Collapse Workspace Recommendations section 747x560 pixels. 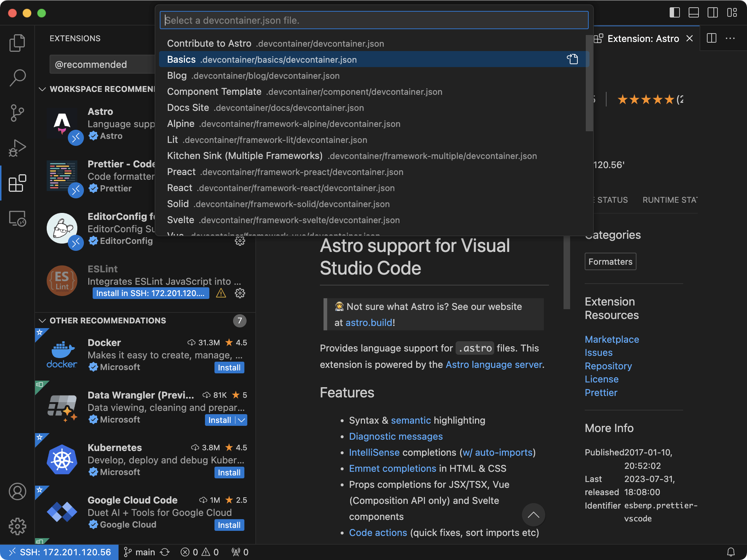coord(42,89)
